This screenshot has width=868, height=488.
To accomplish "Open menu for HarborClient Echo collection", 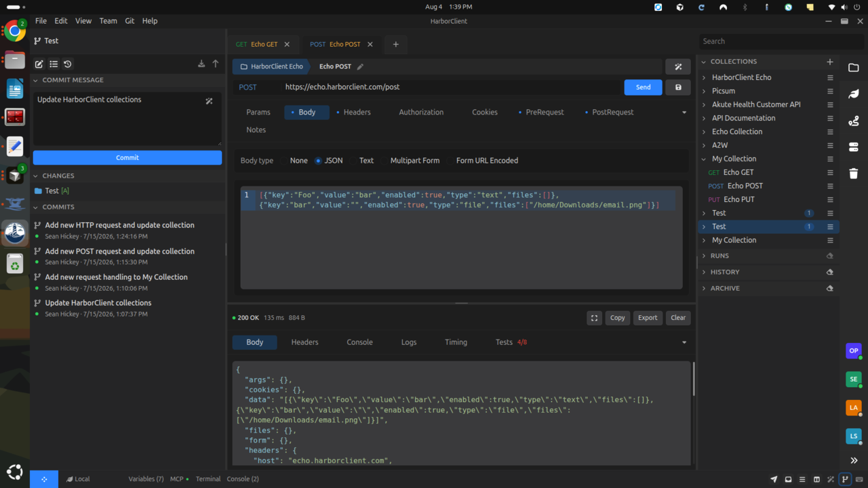I will click(x=830, y=77).
